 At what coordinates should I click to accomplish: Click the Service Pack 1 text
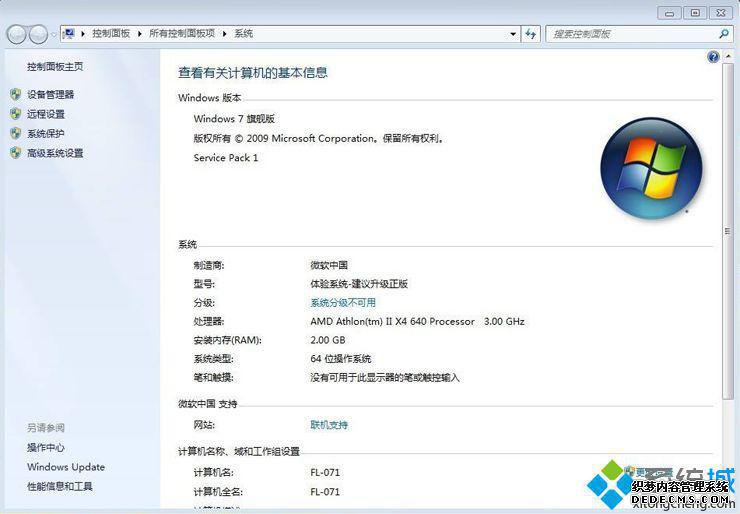[226, 158]
